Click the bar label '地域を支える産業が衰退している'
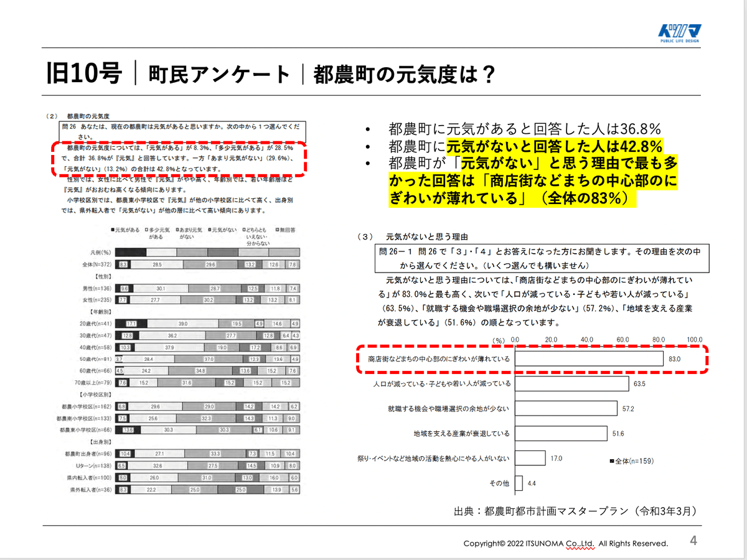747x560 pixels. 461,434
